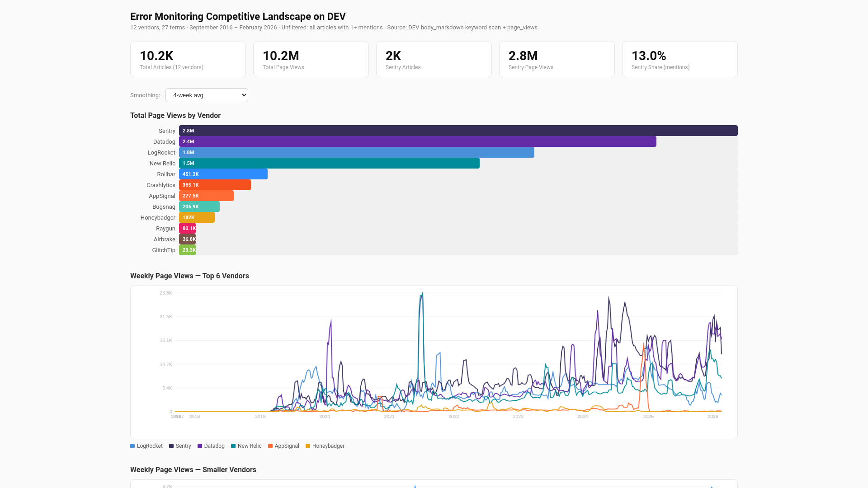Click the Raygun 80.1K bar
This screenshot has width=868, height=488.
tap(187, 228)
